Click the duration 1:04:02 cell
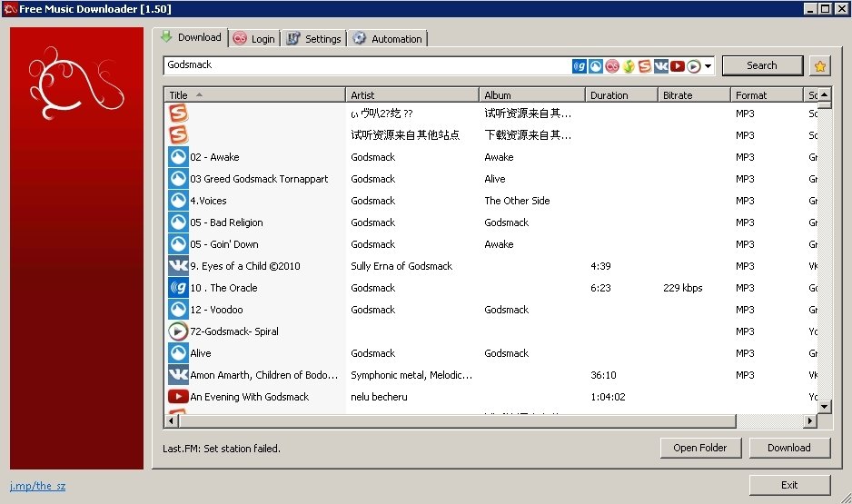852x504 pixels. pos(608,397)
